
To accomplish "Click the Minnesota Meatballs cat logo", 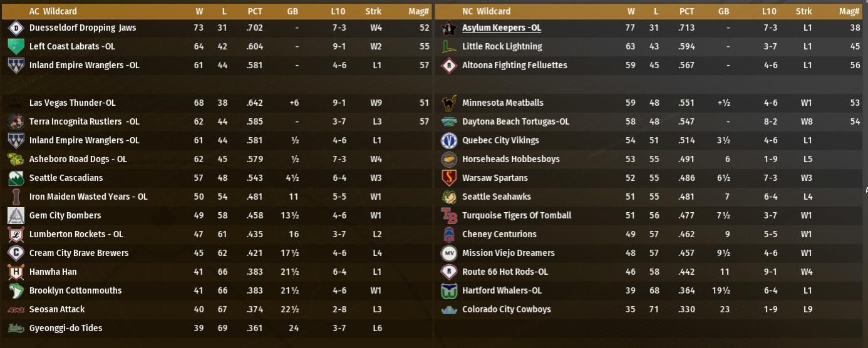I will coord(448,103).
